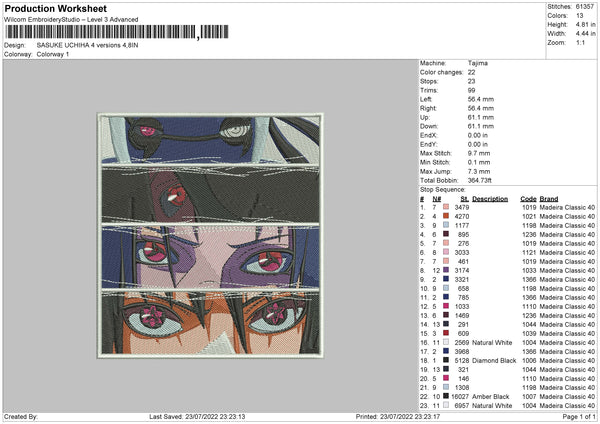
Task: Pick the dark maroon swatch beside 895
Action: pyautogui.click(x=446, y=234)
